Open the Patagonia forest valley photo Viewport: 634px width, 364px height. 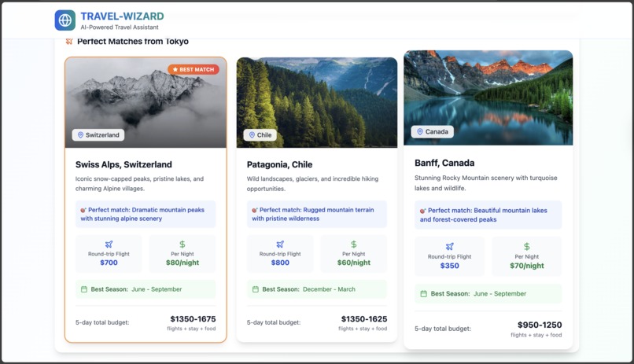[317, 103]
